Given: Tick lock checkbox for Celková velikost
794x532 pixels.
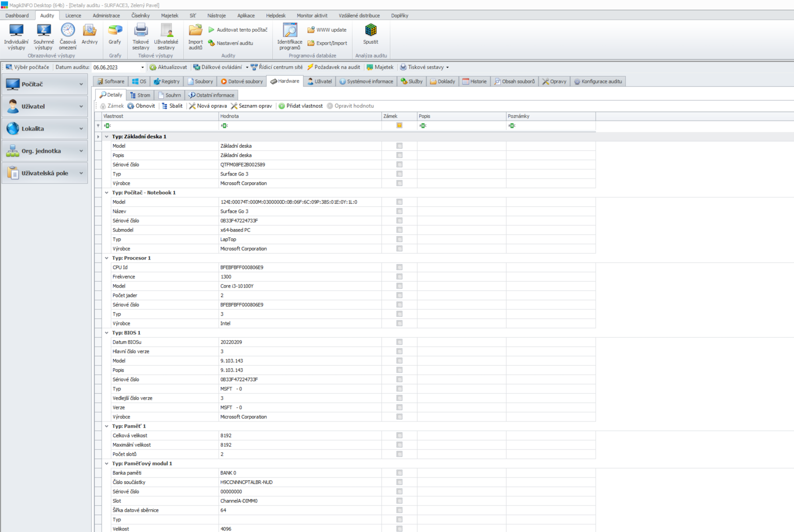Looking at the screenshot, I should 399,435.
